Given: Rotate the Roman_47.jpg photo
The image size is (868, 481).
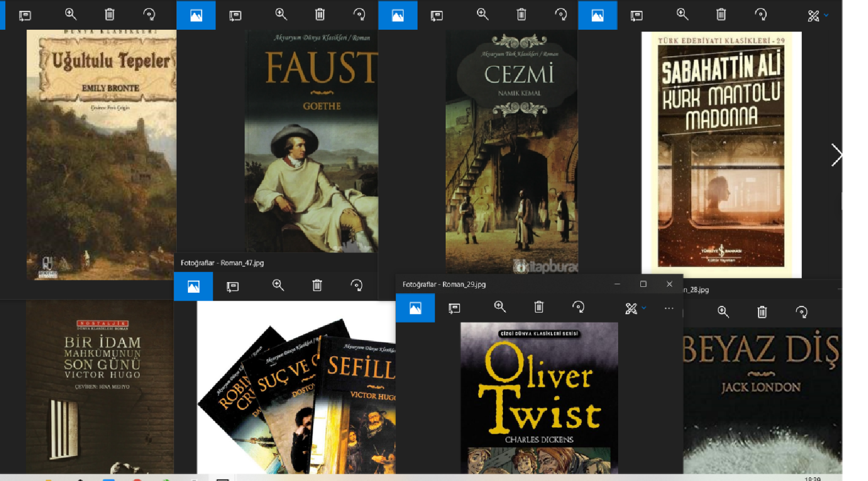Looking at the screenshot, I should [357, 285].
